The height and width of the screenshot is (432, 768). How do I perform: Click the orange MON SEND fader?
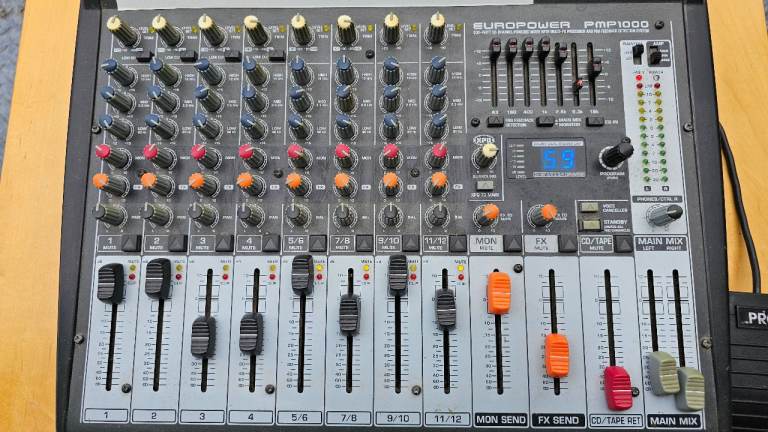(499, 293)
